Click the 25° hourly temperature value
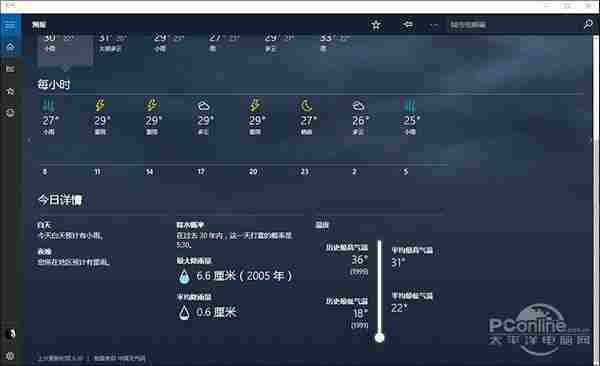600x366 pixels. (x=412, y=121)
